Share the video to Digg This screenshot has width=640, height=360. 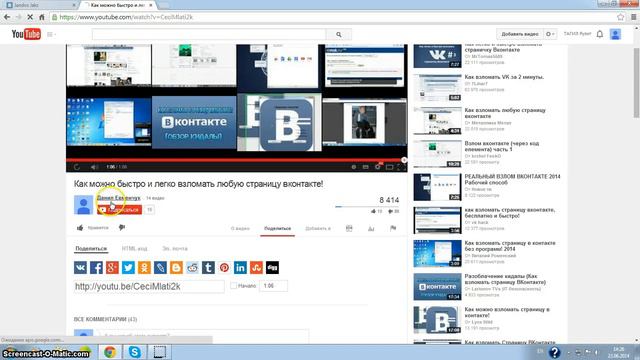click(x=272, y=268)
